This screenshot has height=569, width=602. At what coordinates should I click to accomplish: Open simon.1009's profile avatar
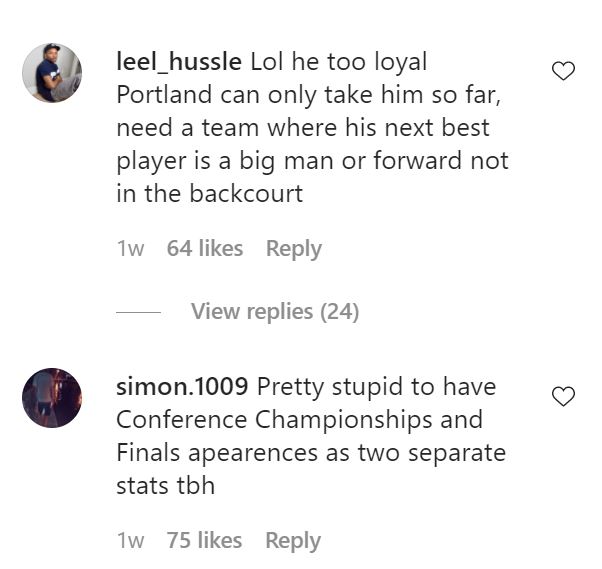(52, 397)
